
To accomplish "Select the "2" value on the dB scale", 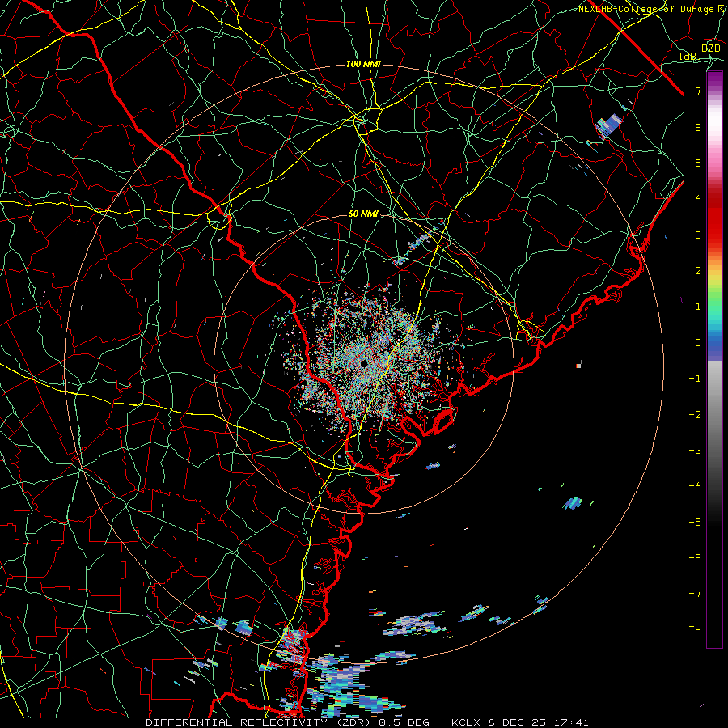I will (698, 271).
